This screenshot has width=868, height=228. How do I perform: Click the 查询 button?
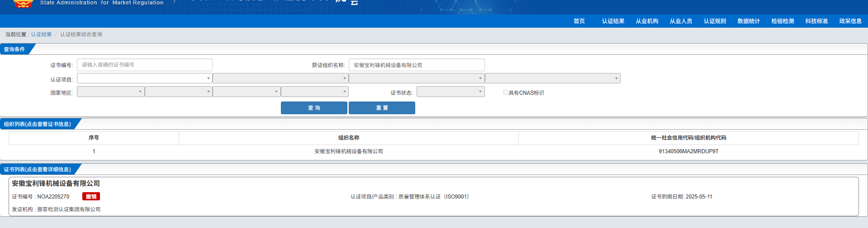pos(314,108)
